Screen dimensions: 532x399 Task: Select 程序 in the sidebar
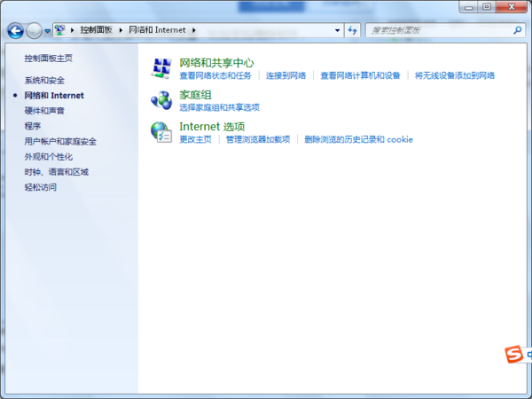click(x=33, y=126)
